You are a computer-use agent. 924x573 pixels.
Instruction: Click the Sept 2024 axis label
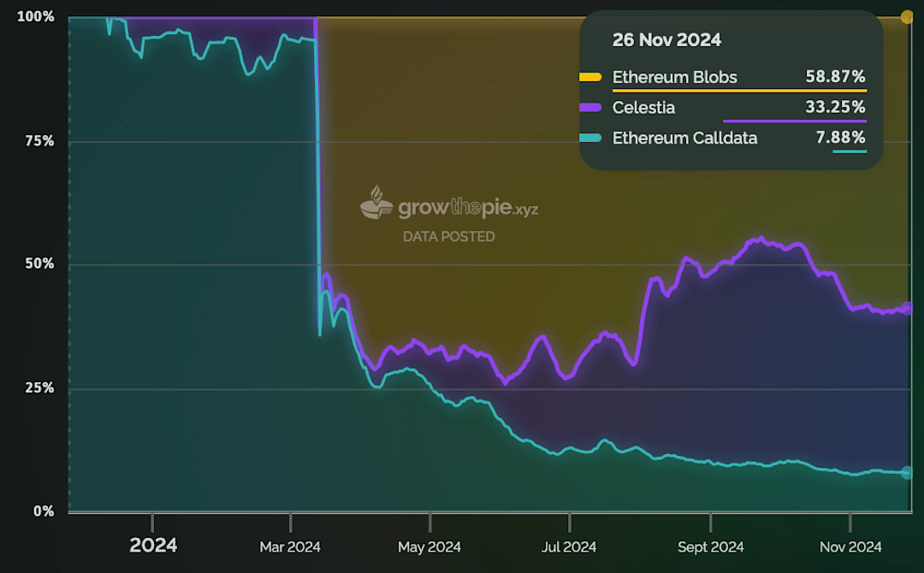710,546
